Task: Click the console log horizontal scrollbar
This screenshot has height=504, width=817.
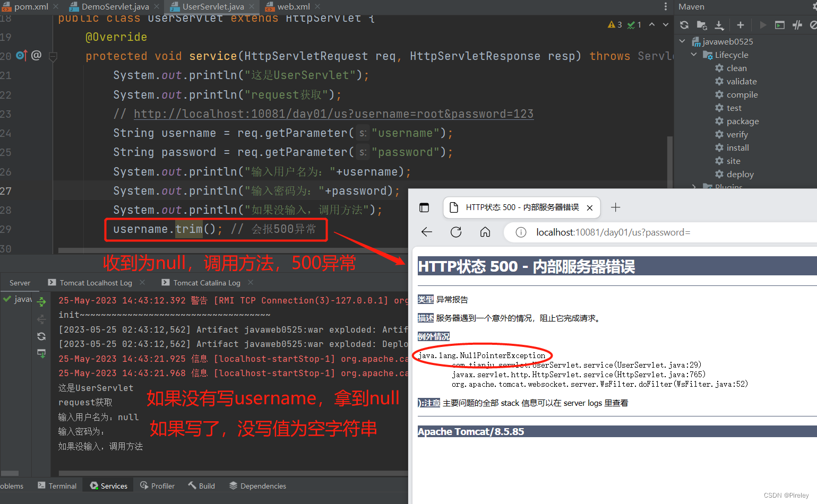Action: point(233,473)
